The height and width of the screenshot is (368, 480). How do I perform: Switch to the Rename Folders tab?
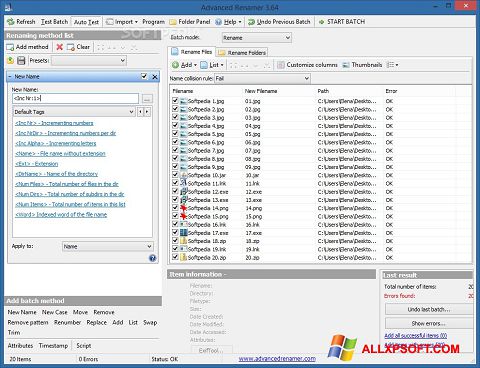pyautogui.click(x=242, y=53)
